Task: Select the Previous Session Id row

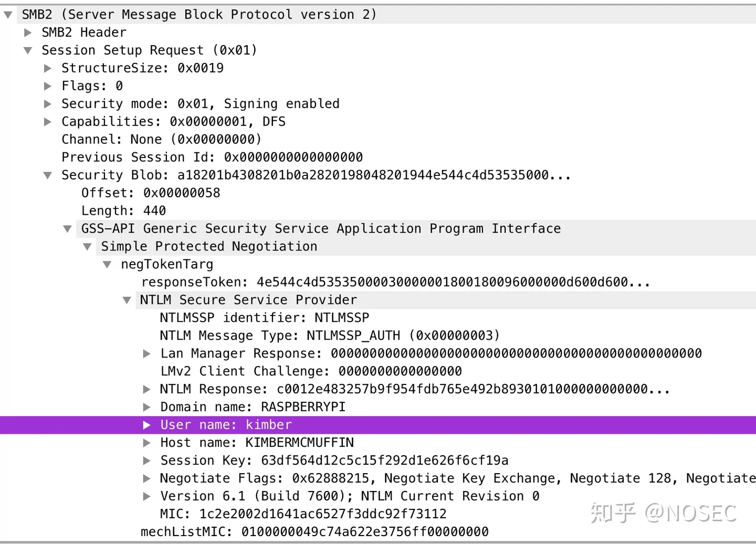Action: (x=378, y=158)
